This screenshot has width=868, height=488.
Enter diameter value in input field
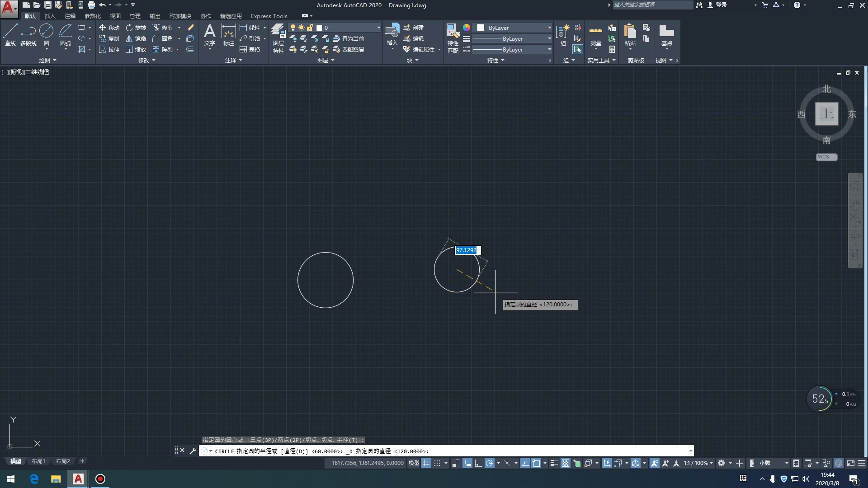click(x=467, y=250)
